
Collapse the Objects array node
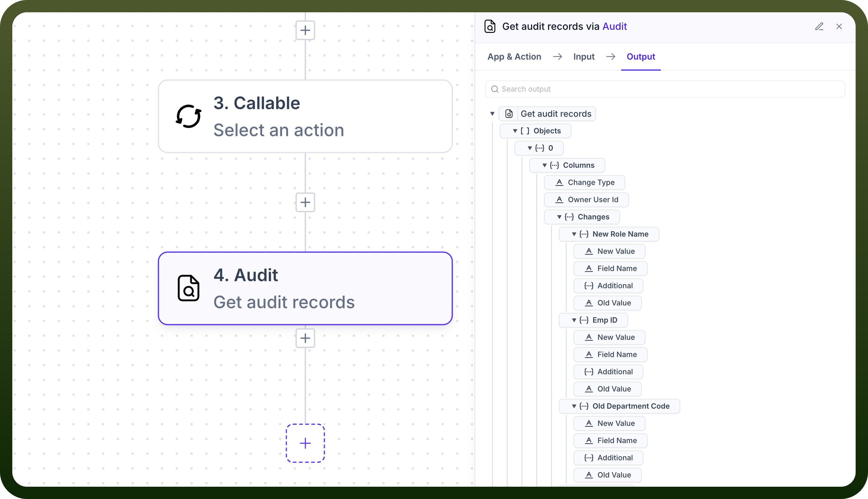tap(515, 131)
